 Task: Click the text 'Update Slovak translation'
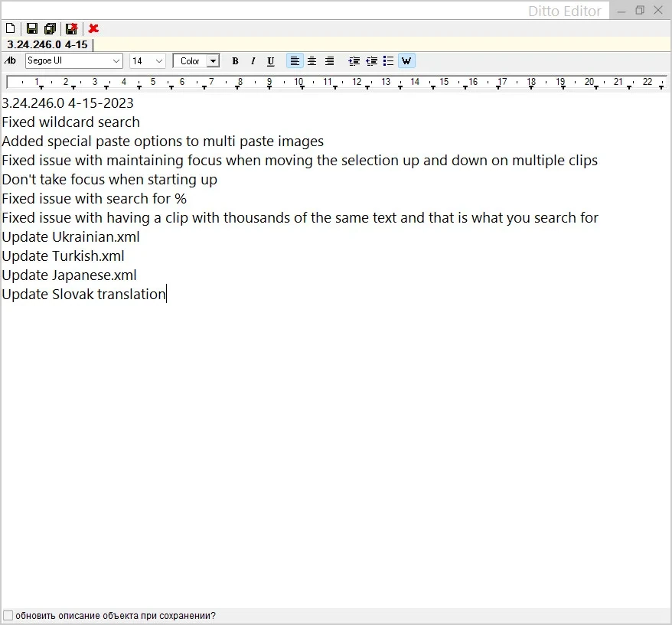(x=83, y=295)
